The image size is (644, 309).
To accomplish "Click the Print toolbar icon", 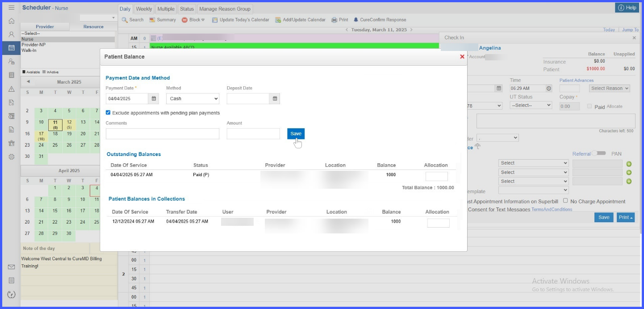I will (x=339, y=20).
